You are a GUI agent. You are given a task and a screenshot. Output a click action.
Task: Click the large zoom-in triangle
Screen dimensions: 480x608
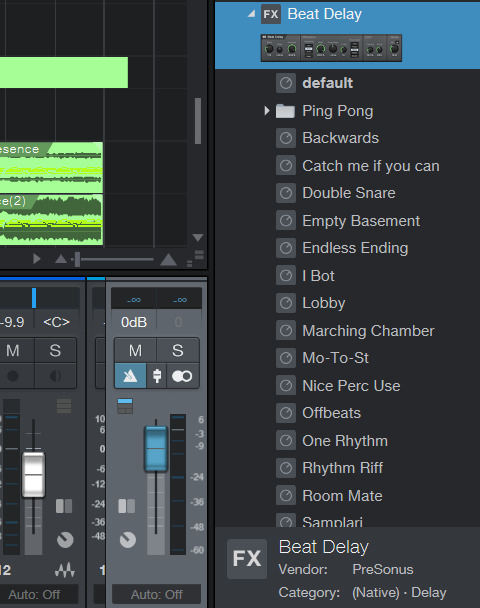point(168,259)
